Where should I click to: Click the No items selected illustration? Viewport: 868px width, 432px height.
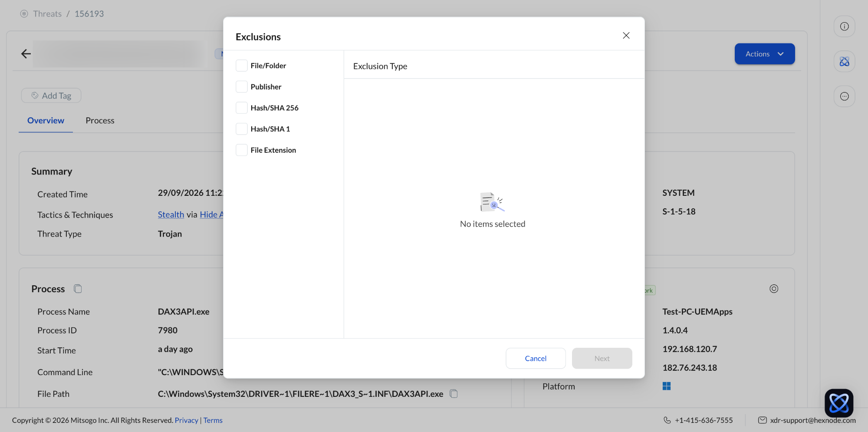(492, 202)
